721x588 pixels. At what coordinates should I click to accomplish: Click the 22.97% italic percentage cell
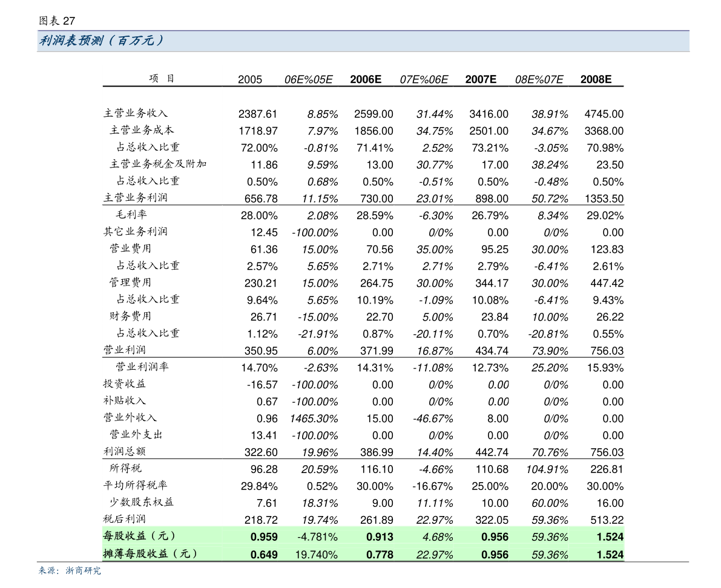[435, 555]
